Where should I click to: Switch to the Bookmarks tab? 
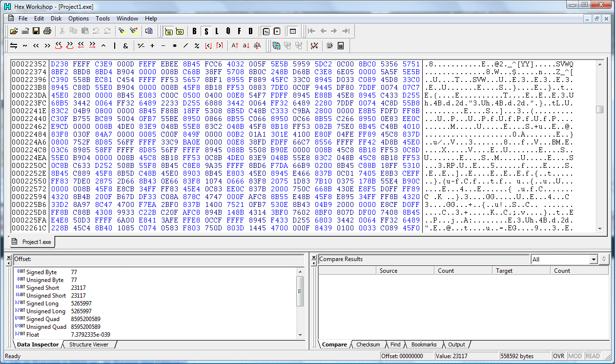coord(424,344)
